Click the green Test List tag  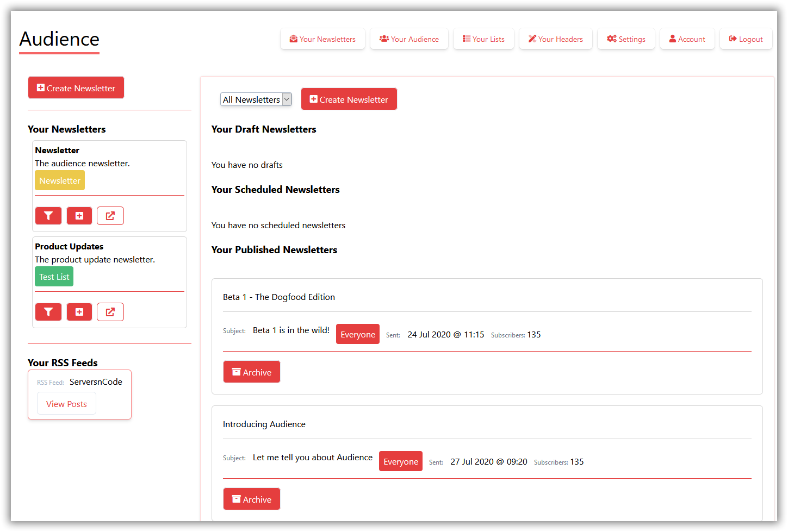pos(54,277)
